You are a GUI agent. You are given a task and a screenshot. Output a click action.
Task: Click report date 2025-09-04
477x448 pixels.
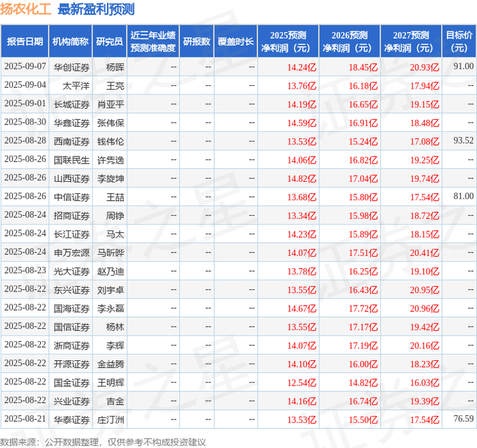[25, 84]
